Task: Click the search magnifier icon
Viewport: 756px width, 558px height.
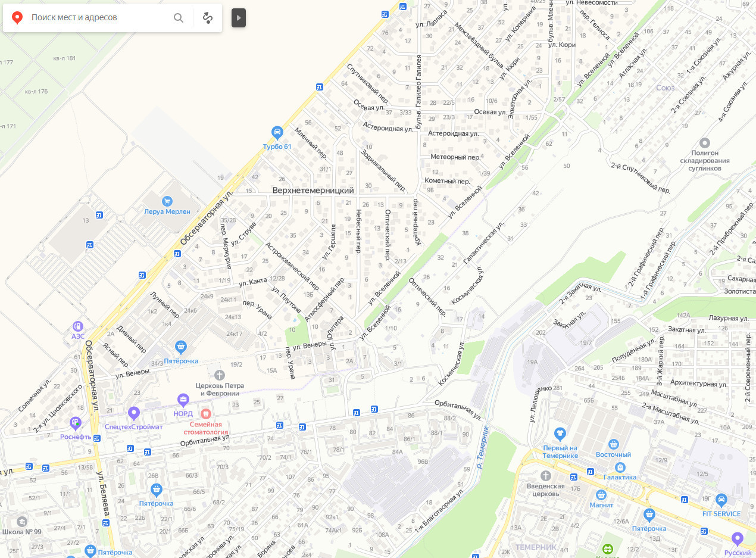Action: tap(179, 18)
